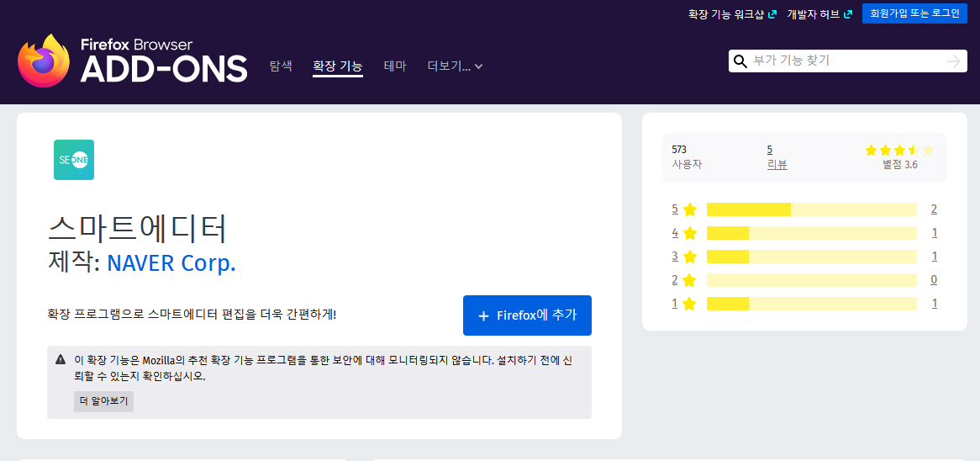980x461 pixels.
Task: Click the star beside the 4 rating row
Action: tap(690, 233)
